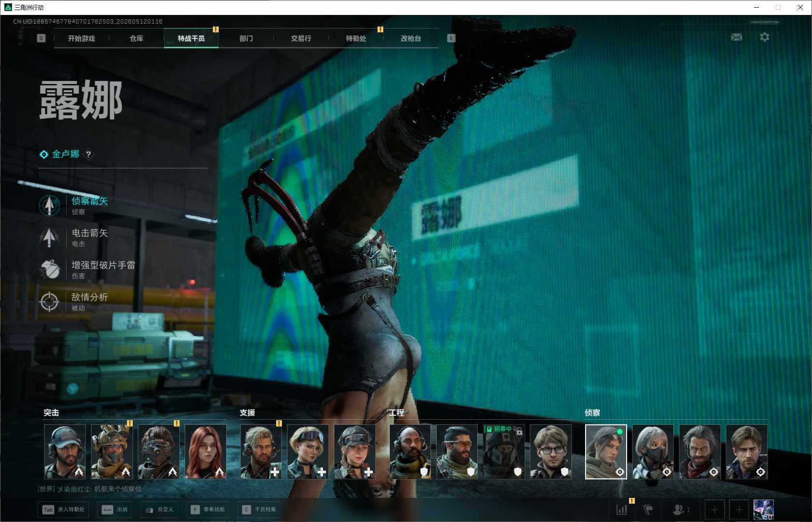Open the 干员档案 operator file button

[x=259, y=509]
